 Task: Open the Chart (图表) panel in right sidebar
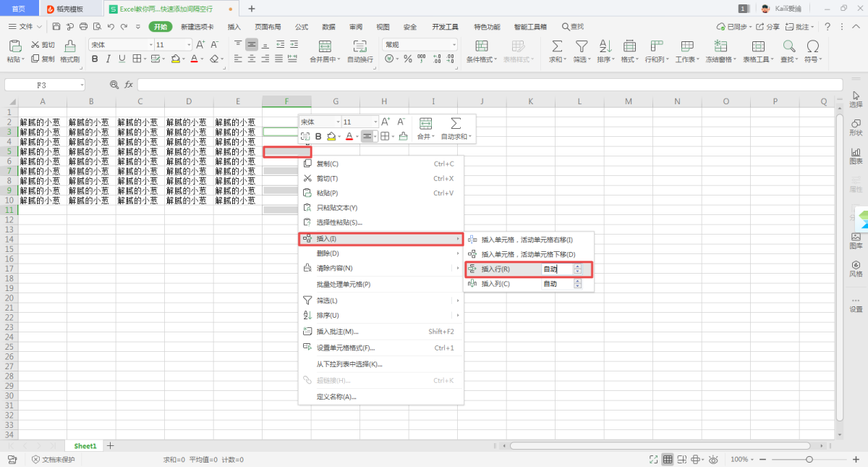pyautogui.click(x=856, y=156)
